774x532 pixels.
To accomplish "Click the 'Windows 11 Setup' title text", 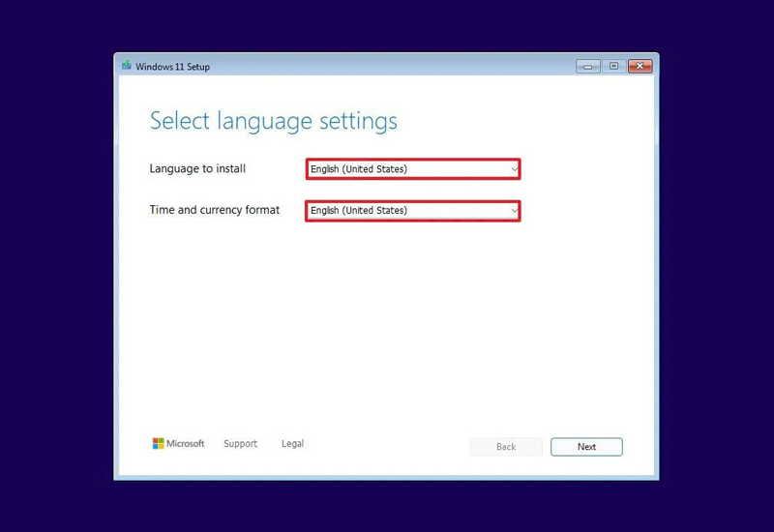I will (x=173, y=67).
